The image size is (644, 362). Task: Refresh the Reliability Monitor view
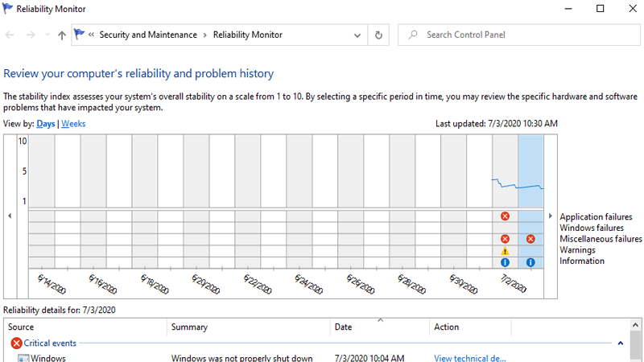(x=378, y=35)
